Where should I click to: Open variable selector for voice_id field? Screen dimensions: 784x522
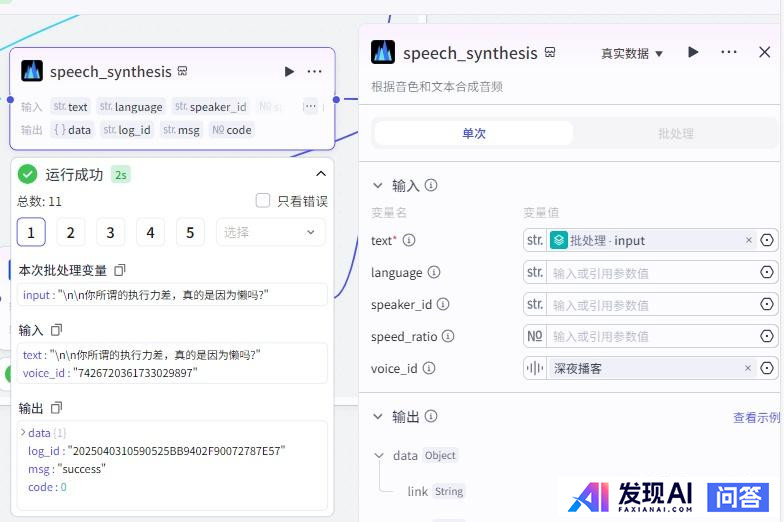tap(767, 368)
